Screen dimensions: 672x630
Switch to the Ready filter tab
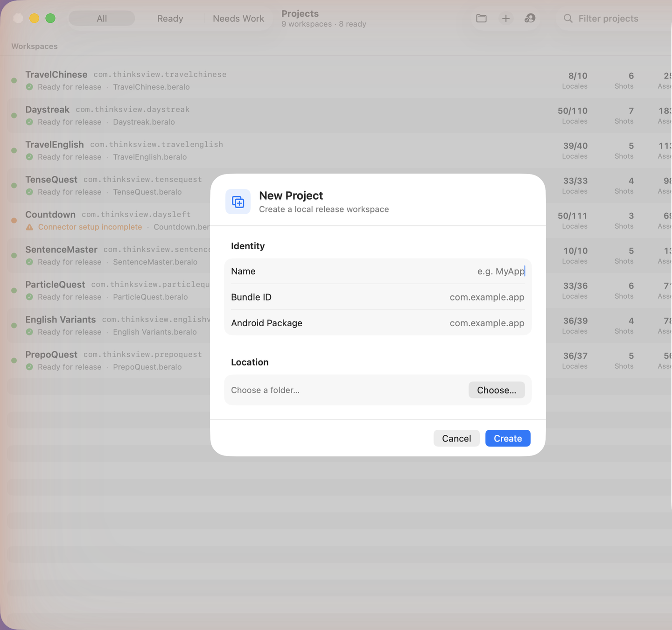coord(170,18)
